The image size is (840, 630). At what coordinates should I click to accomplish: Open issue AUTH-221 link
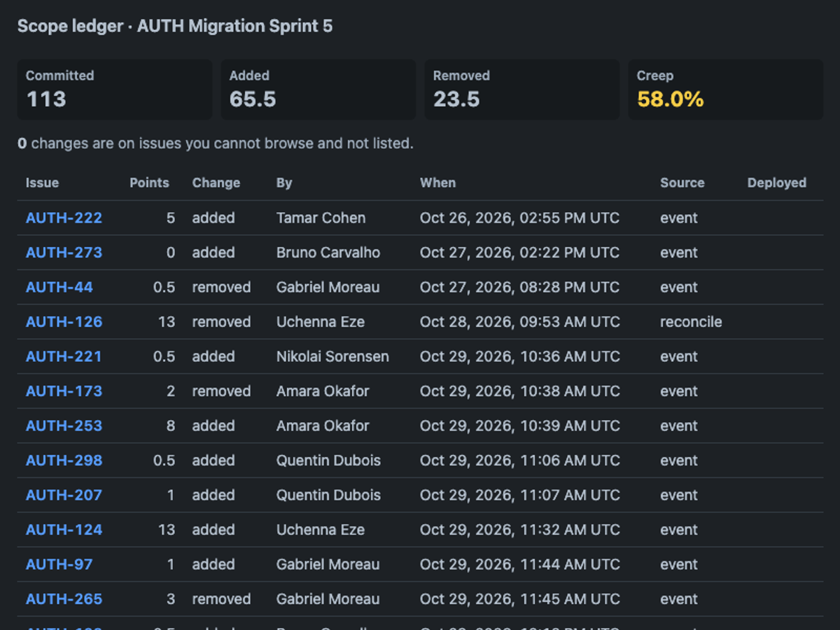point(64,356)
